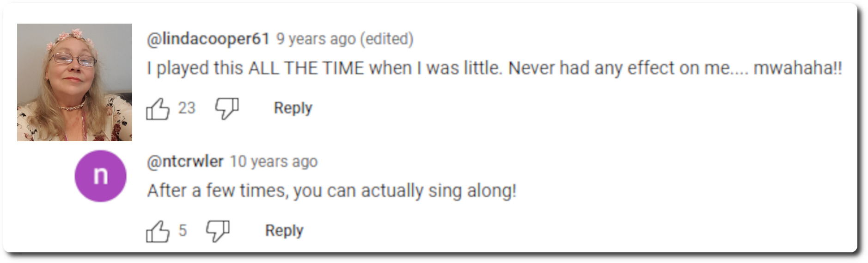This screenshot has height=263, width=868.
Task: Reply to the 'mwahaha' comment
Action: coord(293,108)
